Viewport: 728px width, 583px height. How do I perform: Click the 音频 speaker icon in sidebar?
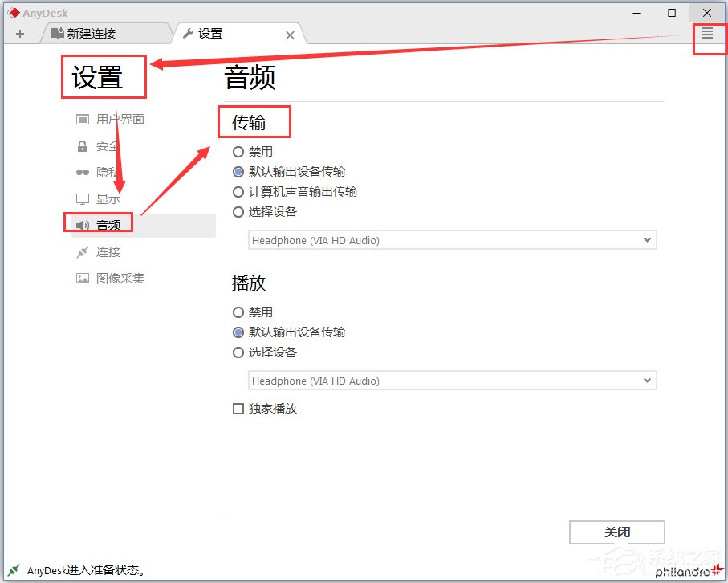(82, 225)
